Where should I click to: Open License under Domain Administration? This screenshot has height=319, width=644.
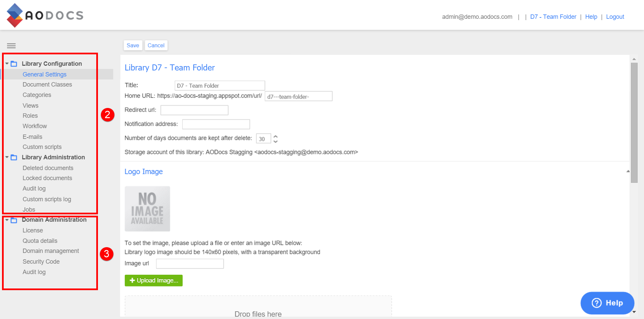33,230
